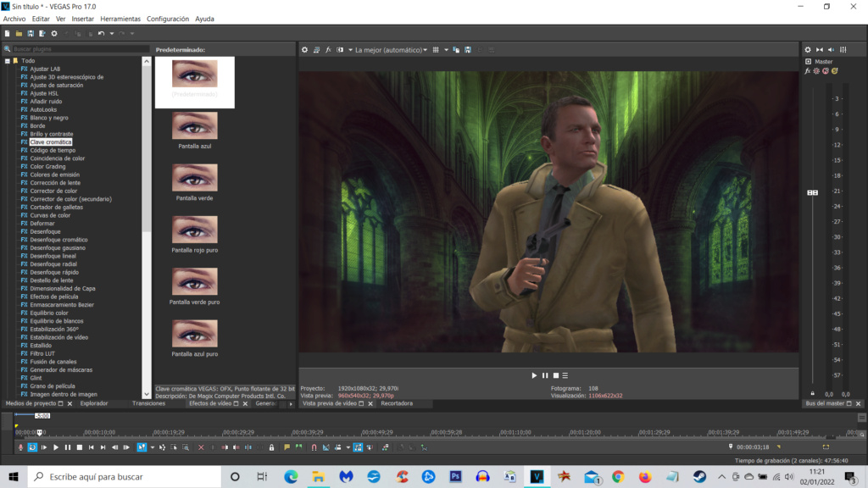
Task: Open a project using the folder icon
Action: click(19, 33)
